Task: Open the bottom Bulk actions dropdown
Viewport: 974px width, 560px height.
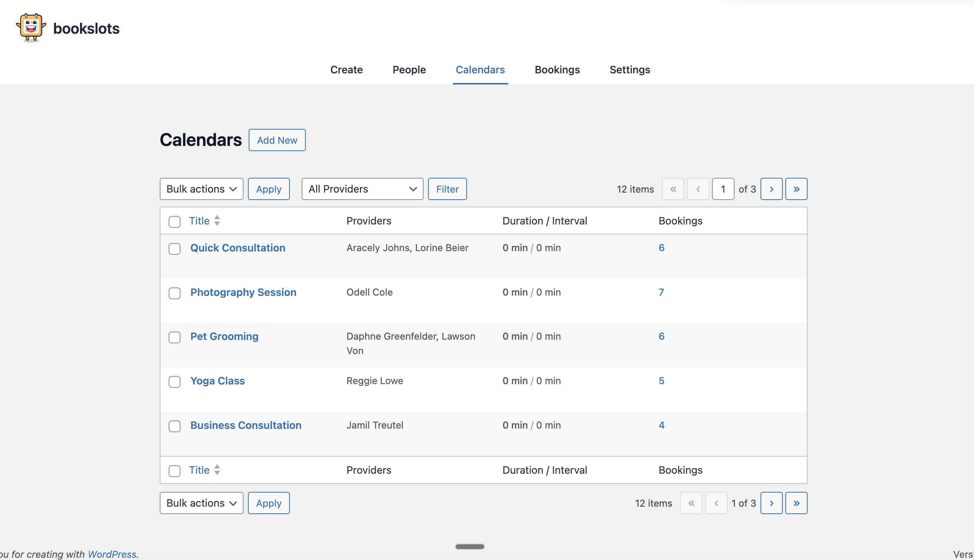Action: tap(201, 503)
